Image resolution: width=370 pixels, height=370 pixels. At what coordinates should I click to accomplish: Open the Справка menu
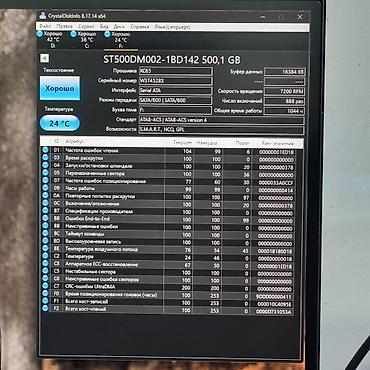pyautogui.click(x=140, y=26)
